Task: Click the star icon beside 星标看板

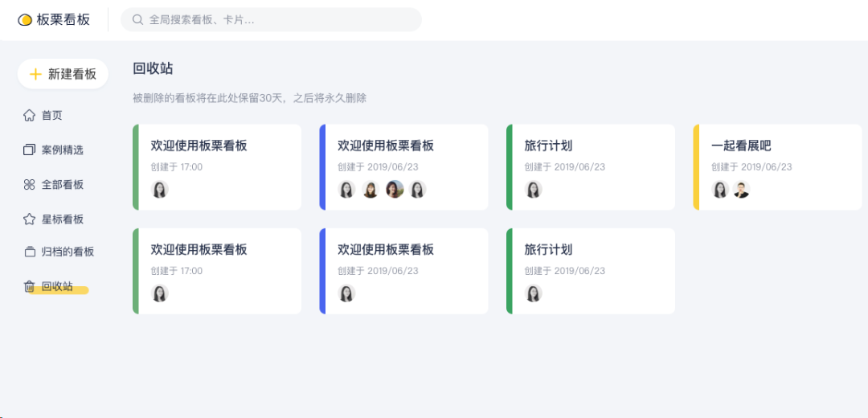Action: coord(30,219)
